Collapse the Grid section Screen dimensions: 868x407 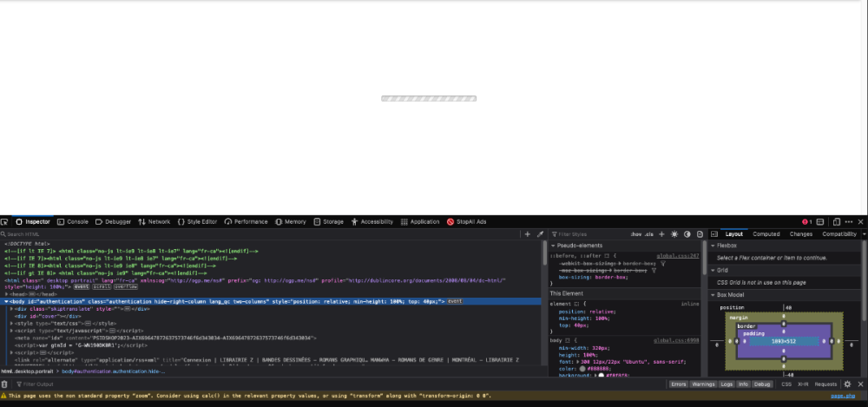click(x=713, y=270)
